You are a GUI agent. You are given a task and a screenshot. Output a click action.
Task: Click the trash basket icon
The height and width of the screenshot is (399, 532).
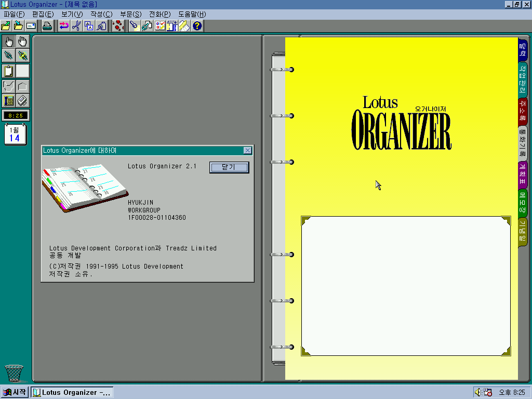coord(14,373)
